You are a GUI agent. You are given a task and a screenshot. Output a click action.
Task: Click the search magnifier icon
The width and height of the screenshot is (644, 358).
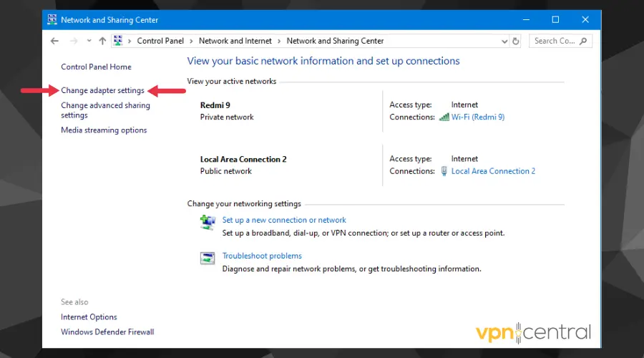(x=583, y=41)
